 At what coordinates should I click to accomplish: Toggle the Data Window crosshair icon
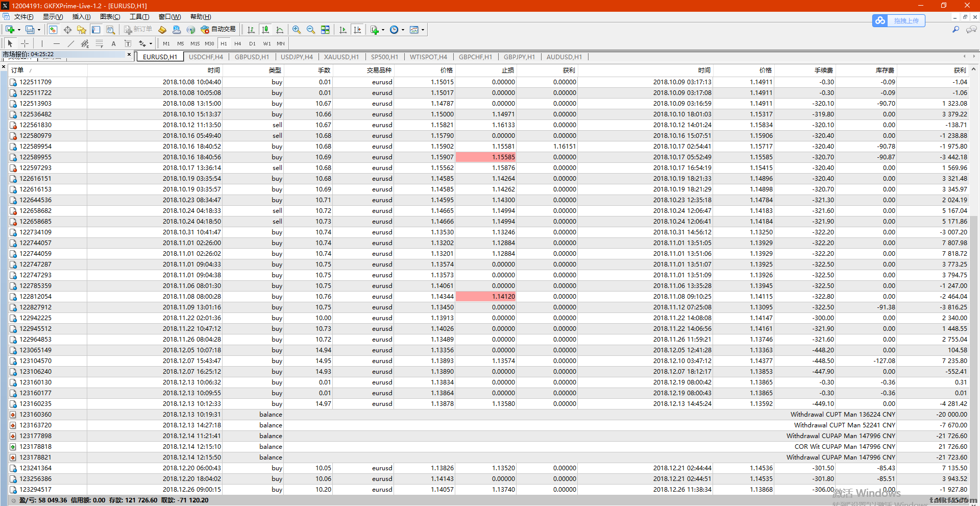(x=67, y=30)
